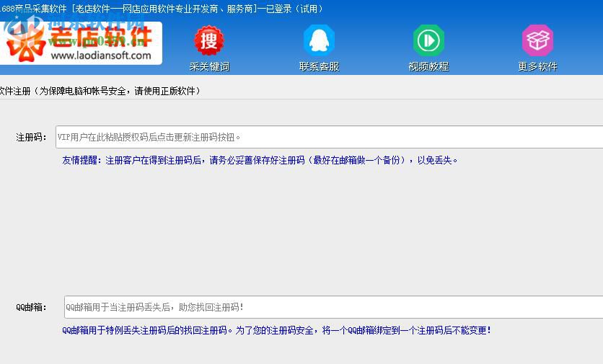
Task: Click the 友情提醒 reminder text
Action: tap(260, 160)
